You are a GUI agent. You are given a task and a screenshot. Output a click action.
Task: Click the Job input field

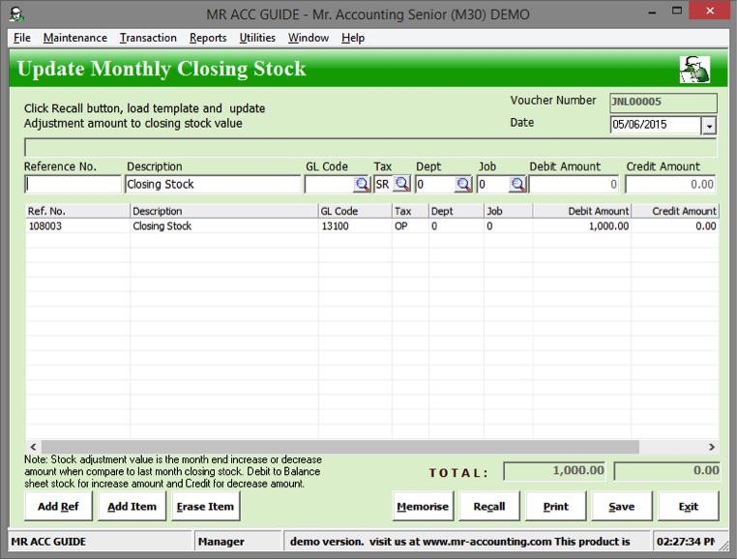tap(493, 185)
